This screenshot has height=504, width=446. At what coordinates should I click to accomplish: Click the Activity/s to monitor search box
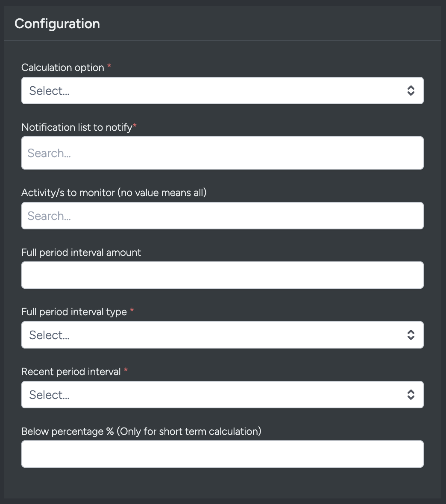pos(222,216)
